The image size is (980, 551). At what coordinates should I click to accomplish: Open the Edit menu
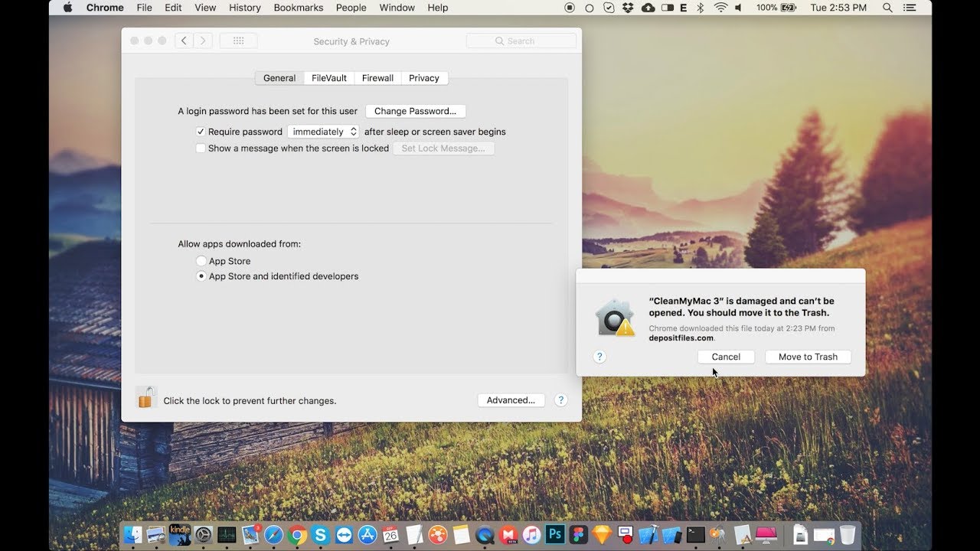[174, 8]
